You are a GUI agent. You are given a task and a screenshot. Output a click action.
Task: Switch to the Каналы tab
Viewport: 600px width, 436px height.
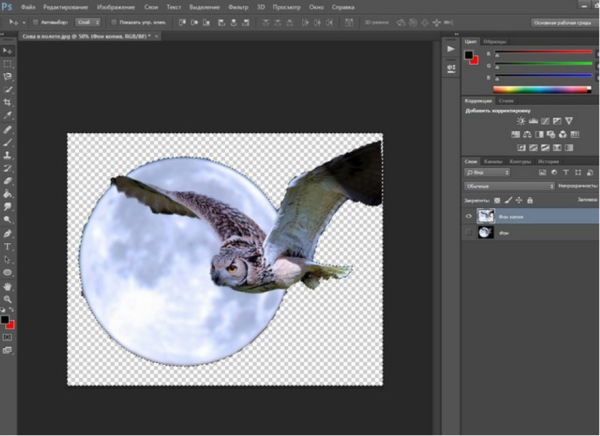[x=493, y=161]
